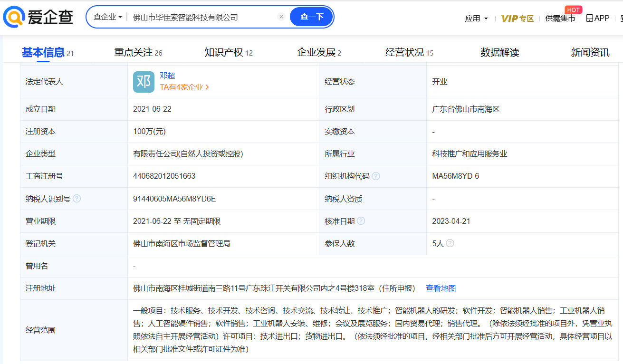Image resolution: width=623 pixels, height=364 pixels.
Task: Select the 成立日期 value 2021-06-22
Action: [x=152, y=109]
